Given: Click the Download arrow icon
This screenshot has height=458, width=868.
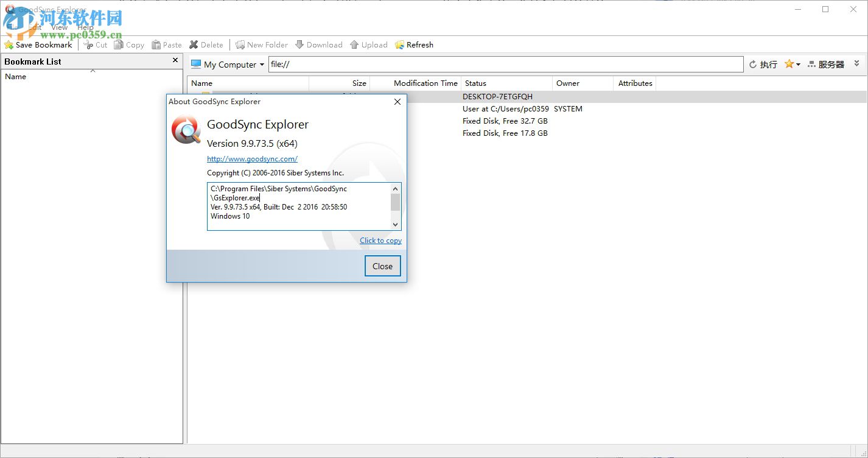Looking at the screenshot, I should tap(299, 45).
